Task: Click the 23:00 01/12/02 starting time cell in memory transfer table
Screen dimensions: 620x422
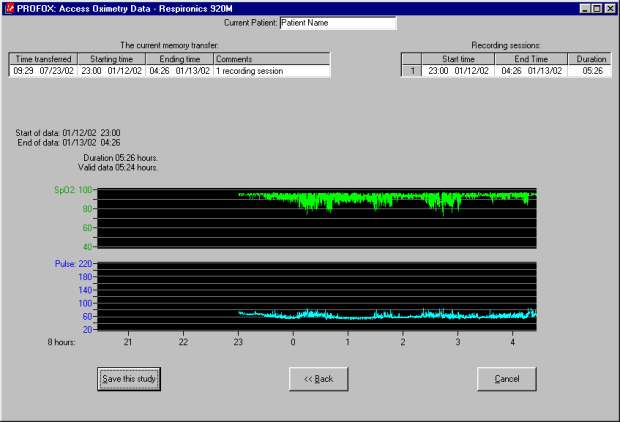Action: click(112, 71)
